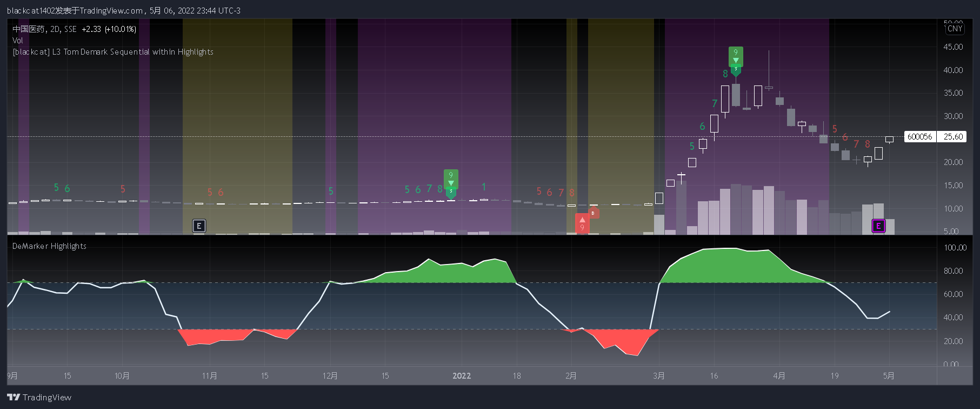The height and width of the screenshot is (409, 980).
Task: Click the green count 1 after 2022
Action: [x=484, y=187]
